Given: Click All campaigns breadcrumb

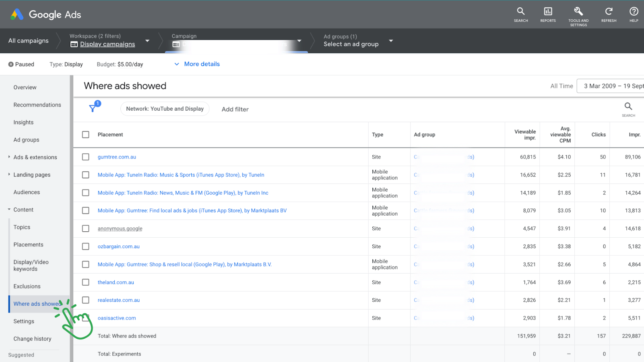Looking at the screenshot, I should [29, 41].
